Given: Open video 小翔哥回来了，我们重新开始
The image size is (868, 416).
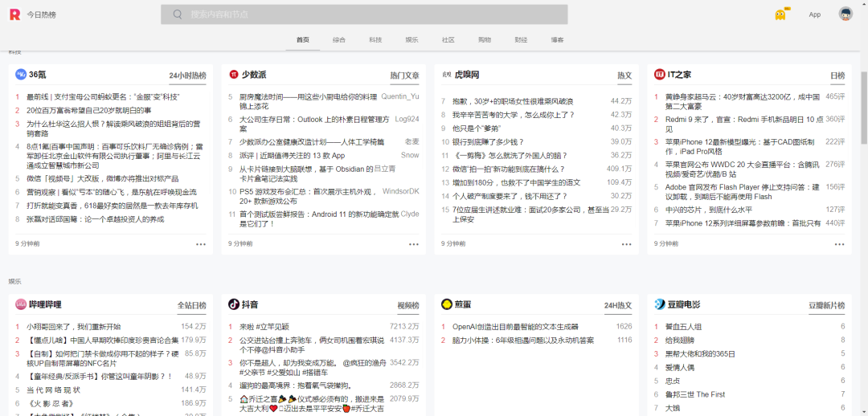Looking at the screenshot, I should (x=74, y=326).
